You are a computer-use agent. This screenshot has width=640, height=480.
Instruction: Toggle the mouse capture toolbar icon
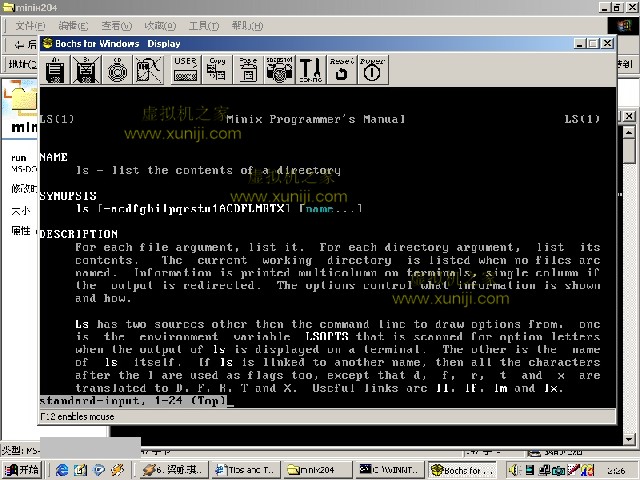click(x=148, y=70)
